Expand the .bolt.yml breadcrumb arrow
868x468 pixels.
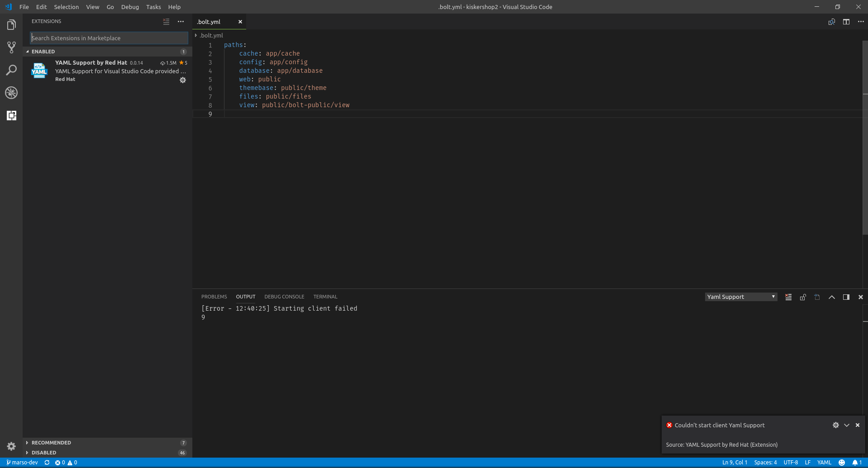click(x=196, y=35)
